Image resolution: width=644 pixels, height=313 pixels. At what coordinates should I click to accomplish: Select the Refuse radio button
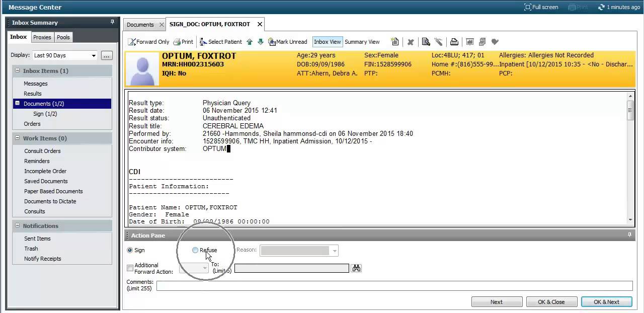(195, 250)
